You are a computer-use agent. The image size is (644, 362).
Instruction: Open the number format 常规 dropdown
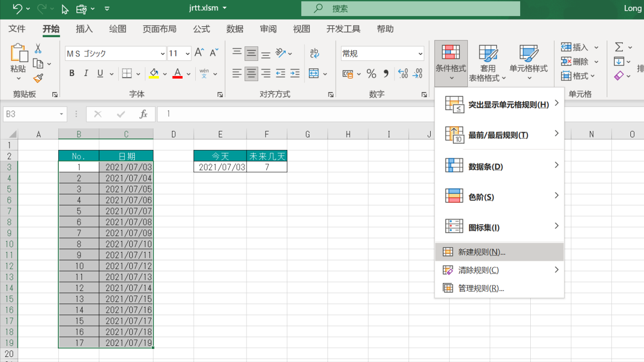pos(420,53)
